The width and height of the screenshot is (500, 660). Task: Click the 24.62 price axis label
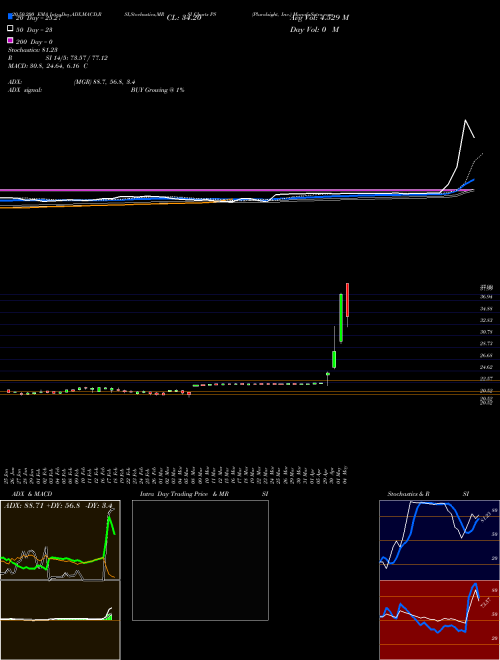[487, 367]
